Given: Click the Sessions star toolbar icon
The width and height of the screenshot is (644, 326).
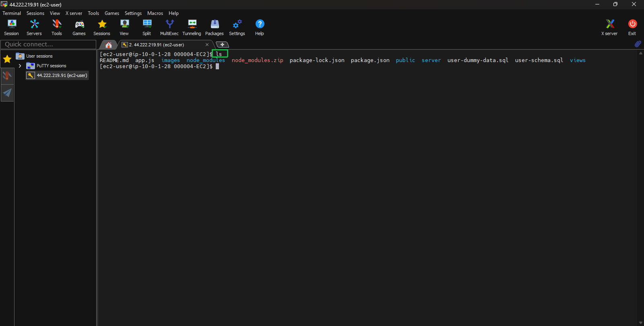Looking at the screenshot, I should pyautogui.click(x=102, y=27).
